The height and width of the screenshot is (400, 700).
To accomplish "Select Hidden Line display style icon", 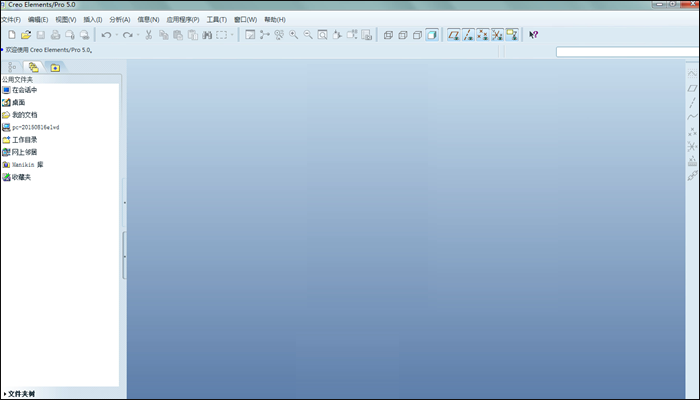I will [403, 35].
